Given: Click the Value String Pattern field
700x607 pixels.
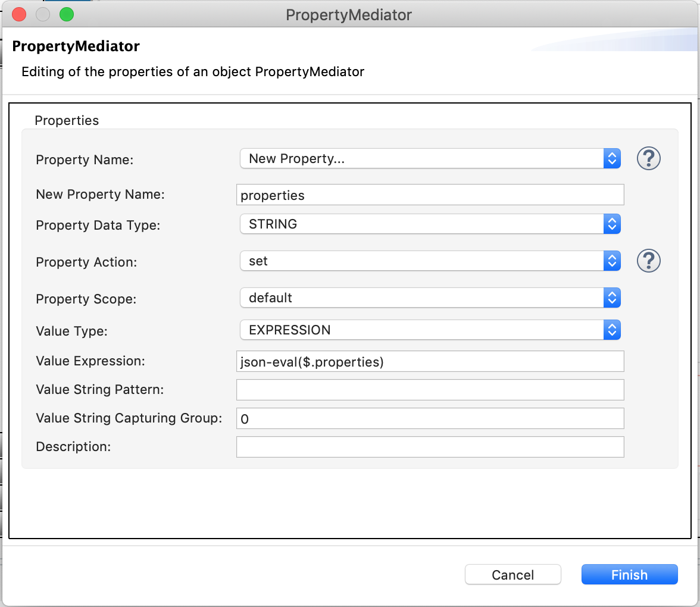Looking at the screenshot, I should 430,390.
